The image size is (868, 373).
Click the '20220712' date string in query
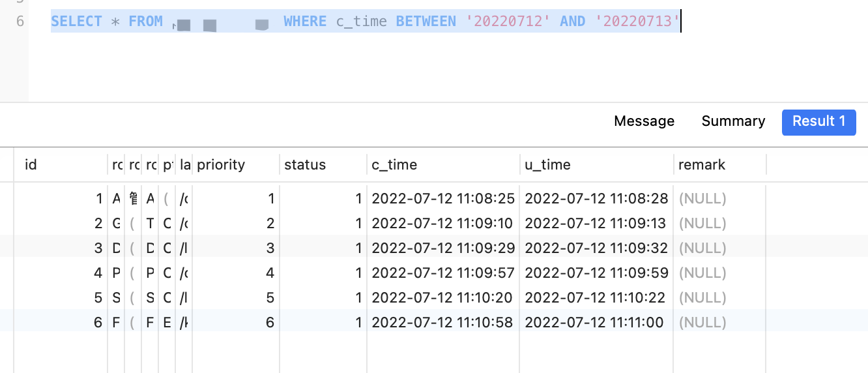click(508, 22)
